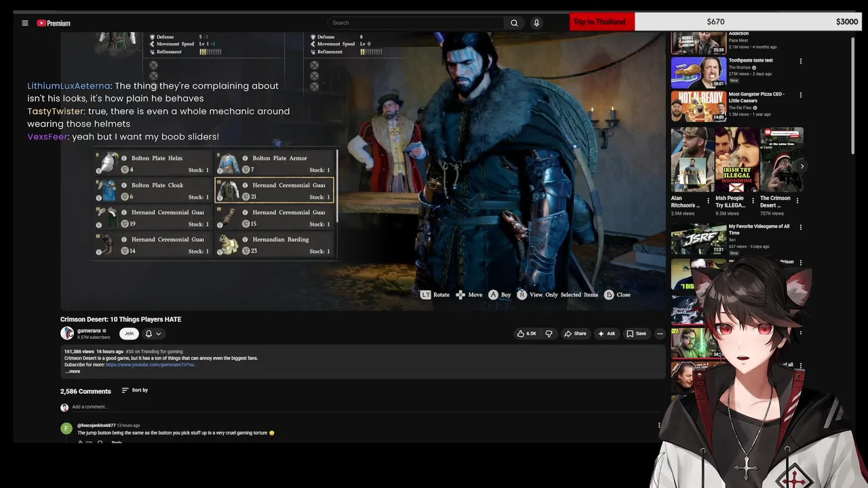Like the video with 6.5K thumbs-up
Viewport: 868px width, 488px height.
(526, 333)
